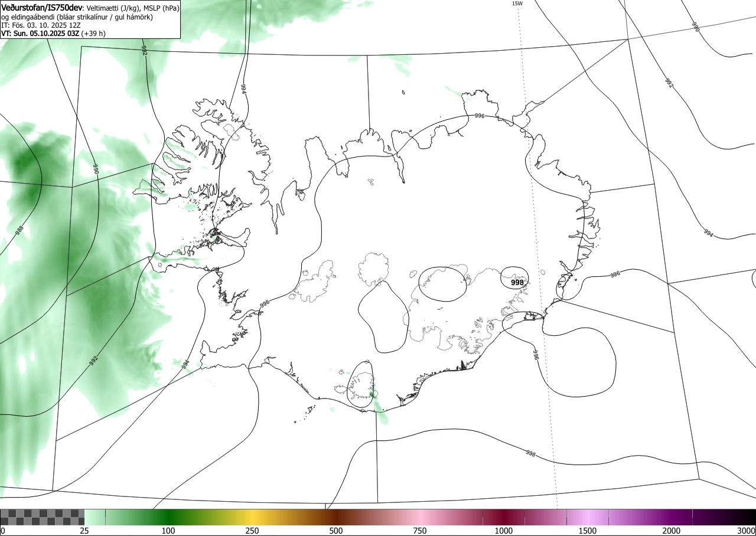Click the 988 isobar label

(20, 230)
